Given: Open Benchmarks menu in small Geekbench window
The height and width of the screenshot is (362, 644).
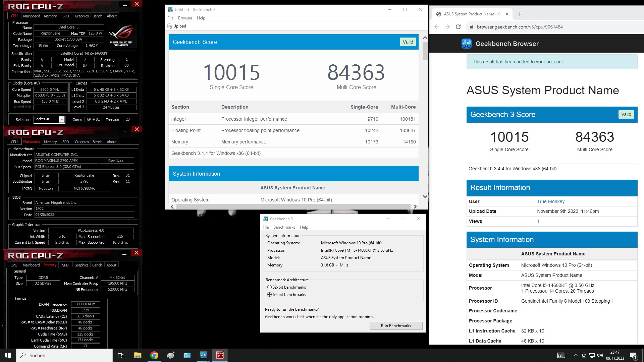Looking at the screenshot, I should [284, 227].
